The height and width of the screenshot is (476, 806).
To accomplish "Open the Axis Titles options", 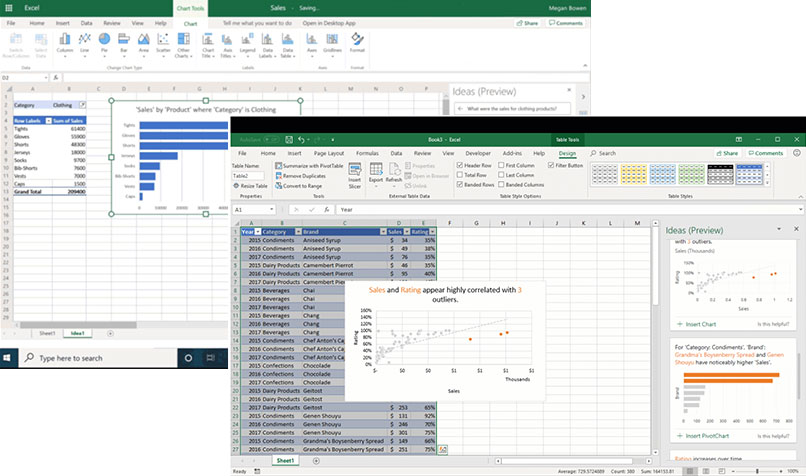I will coord(227,44).
